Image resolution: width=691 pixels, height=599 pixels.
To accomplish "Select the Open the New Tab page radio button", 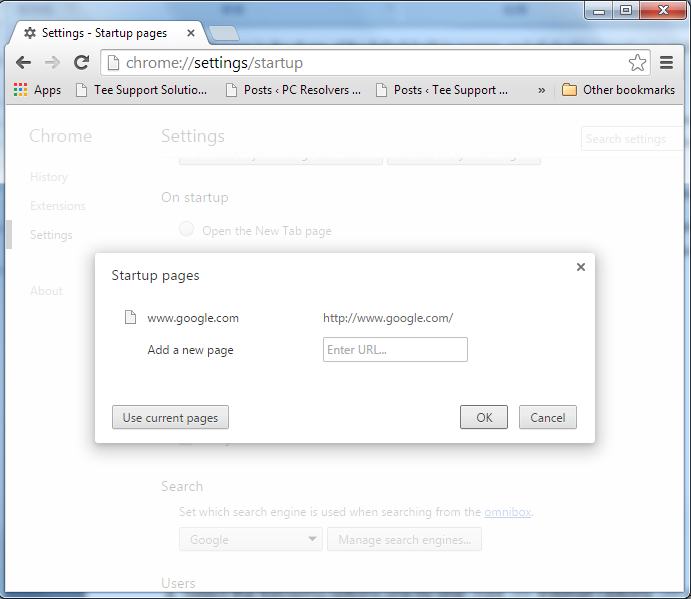I will (186, 229).
